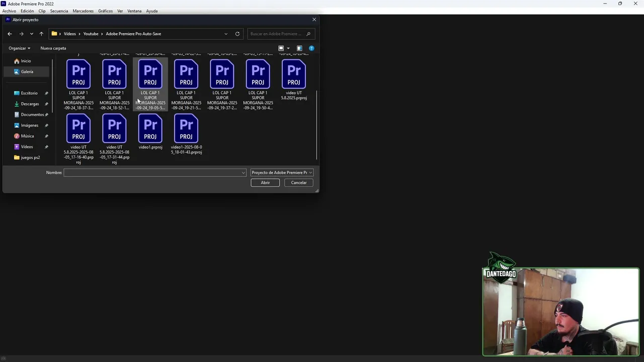The height and width of the screenshot is (362, 644).
Task: Open juegos ps2 folder in navigation pane
Action: point(29,157)
